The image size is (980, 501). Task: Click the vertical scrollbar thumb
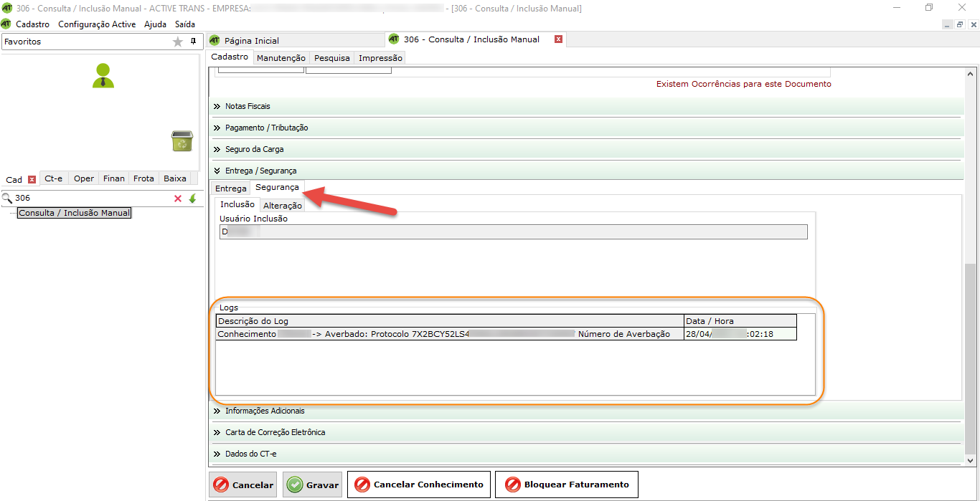point(970,358)
